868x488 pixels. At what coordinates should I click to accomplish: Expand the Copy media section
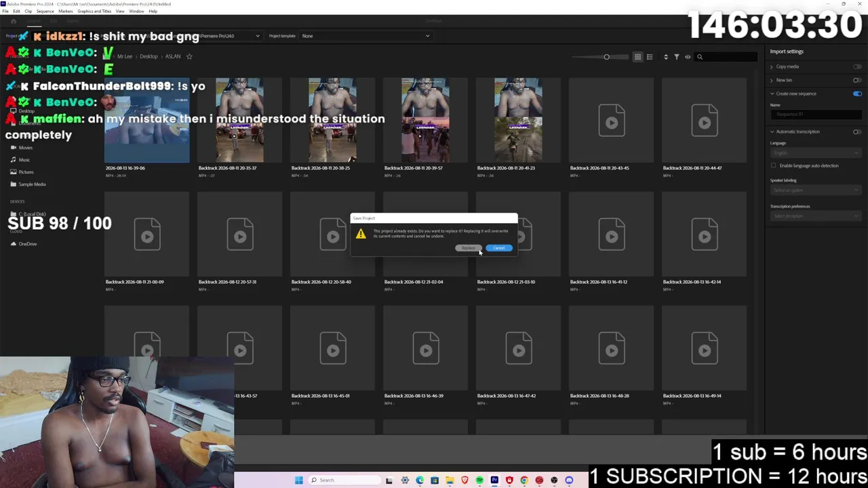click(772, 66)
